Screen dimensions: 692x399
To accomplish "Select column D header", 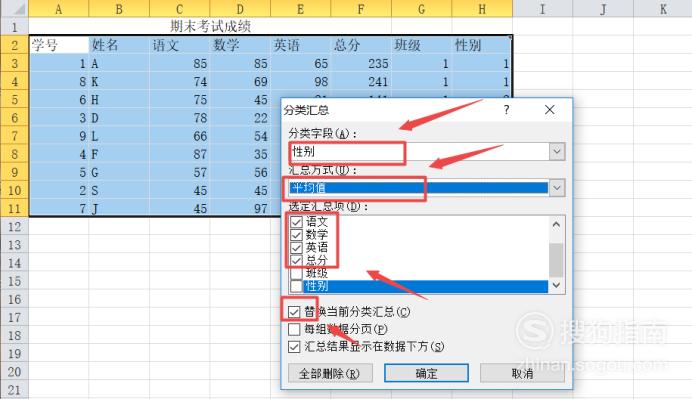I will click(x=240, y=9).
